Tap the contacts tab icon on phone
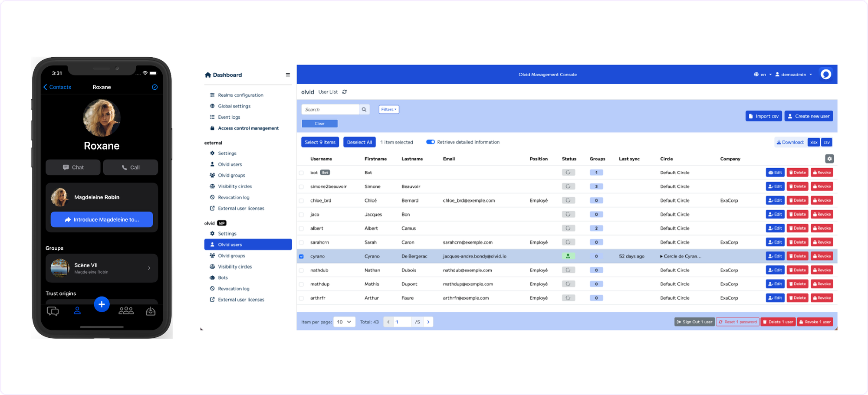This screenshot has width=868, height=395. coord(77,311)
